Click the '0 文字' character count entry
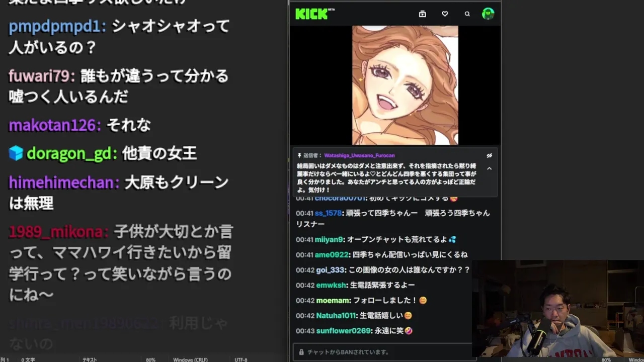The width and height of the screenshot is (644, 362). tap(28, 359)
